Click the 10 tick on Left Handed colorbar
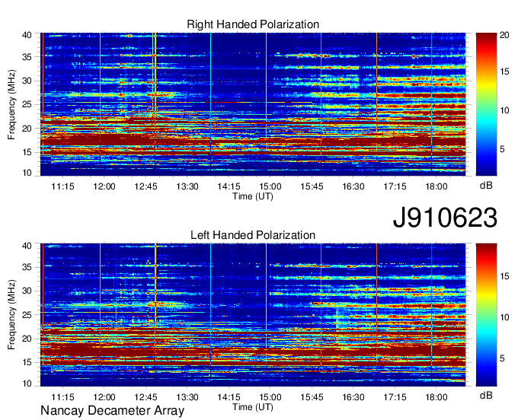The image size is (518, 420). pyautogui.click(x=504, y=317)
